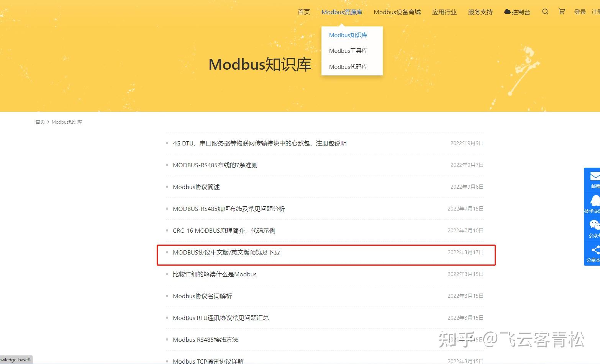
Task: Click breadcrumb Modbus知识库 link
Action: click(67, 122)
